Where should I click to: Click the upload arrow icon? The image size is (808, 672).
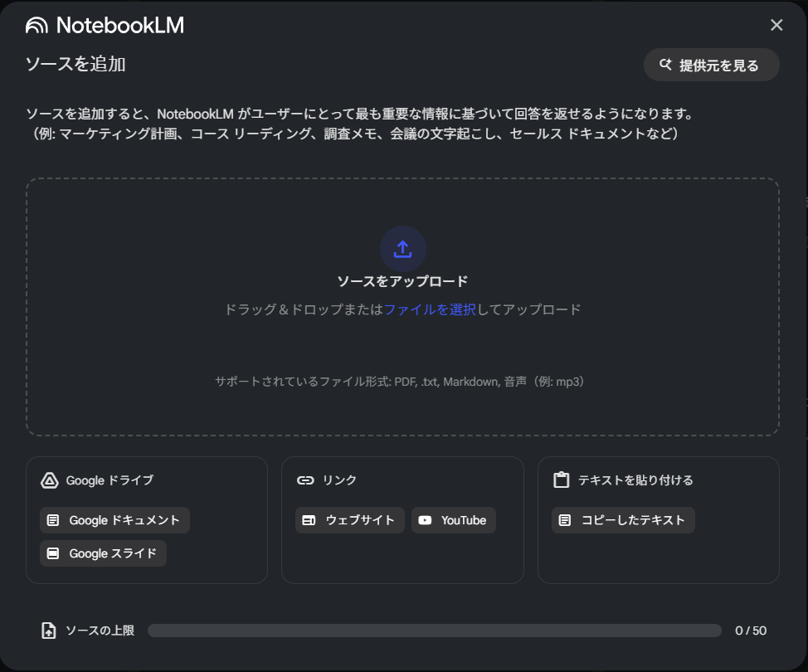click(x=403, y=248)
